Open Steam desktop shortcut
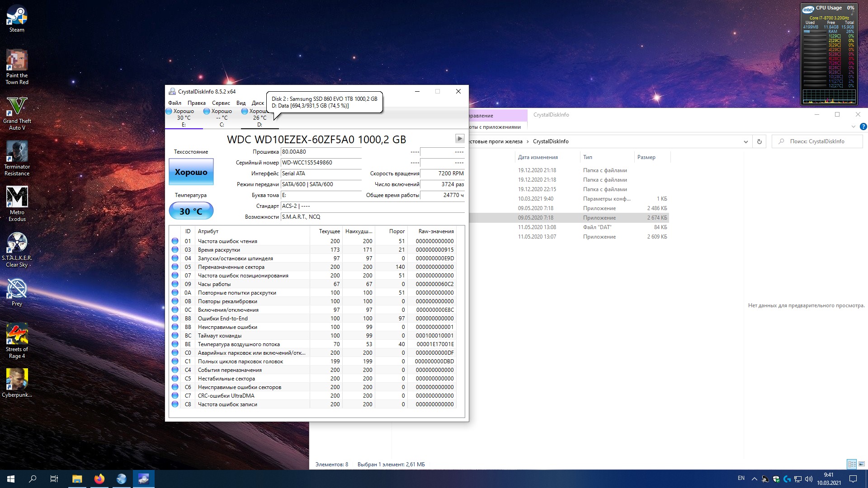The width and height of the screenshot is (868, 488). click(x=17, y=18)
